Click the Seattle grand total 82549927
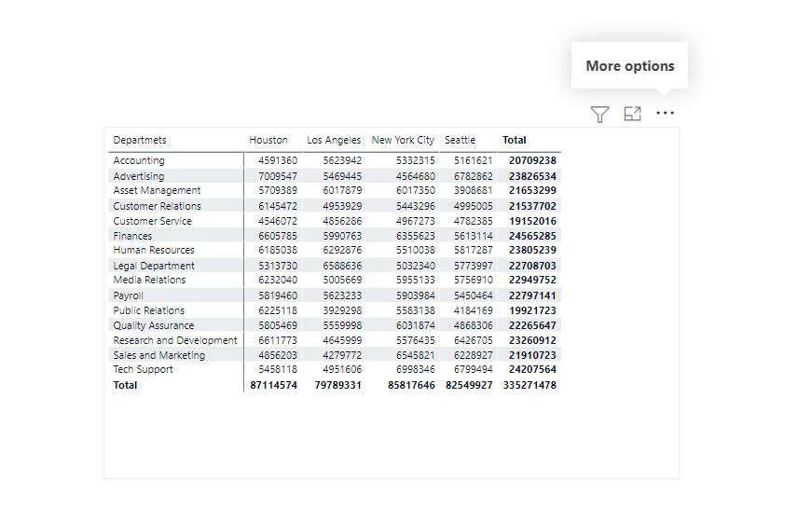 (x=469, y=385)
